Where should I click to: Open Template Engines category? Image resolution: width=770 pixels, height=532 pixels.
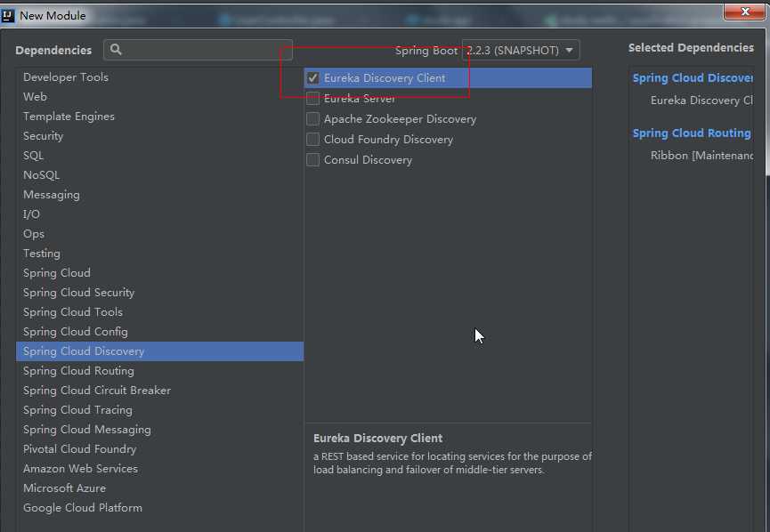(x=159, y=117)
